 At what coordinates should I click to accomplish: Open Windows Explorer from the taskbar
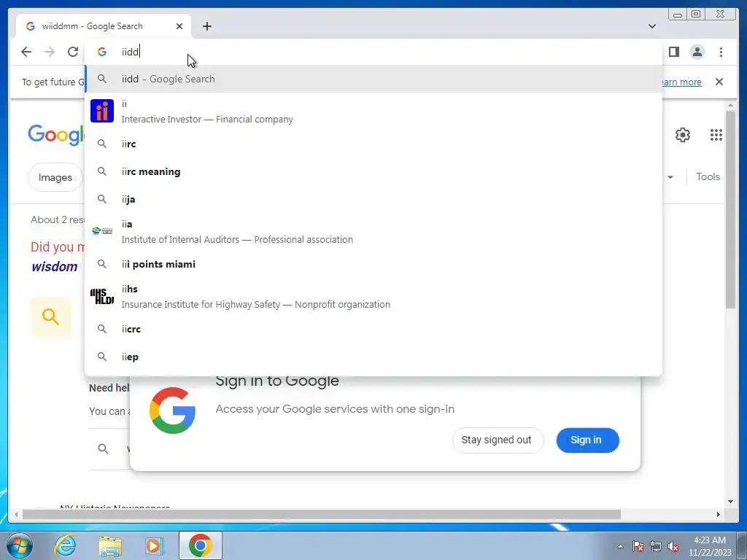[110, 545]
